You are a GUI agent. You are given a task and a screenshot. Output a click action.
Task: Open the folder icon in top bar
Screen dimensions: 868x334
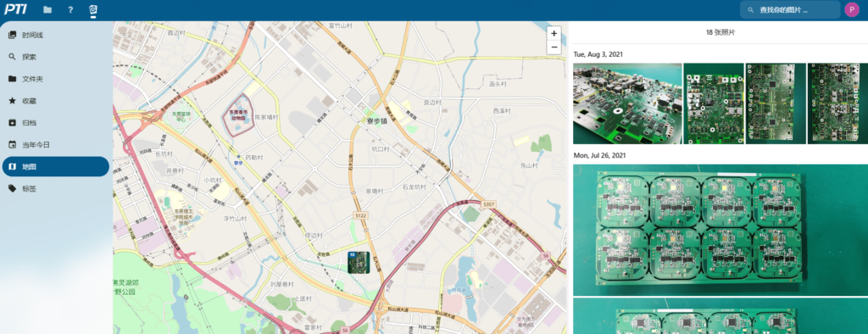[x=47, y=9]
